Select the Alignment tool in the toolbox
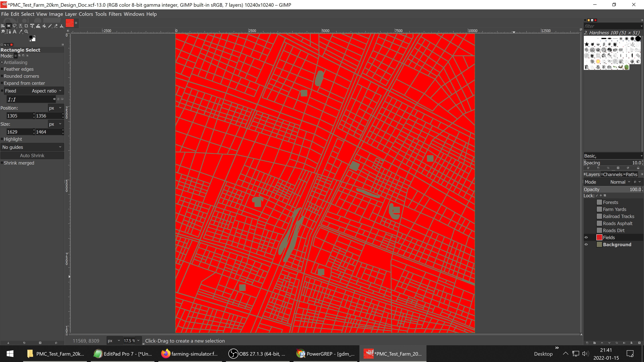The width and height of the screenshot is (644, 362). (x=3, y=26)
